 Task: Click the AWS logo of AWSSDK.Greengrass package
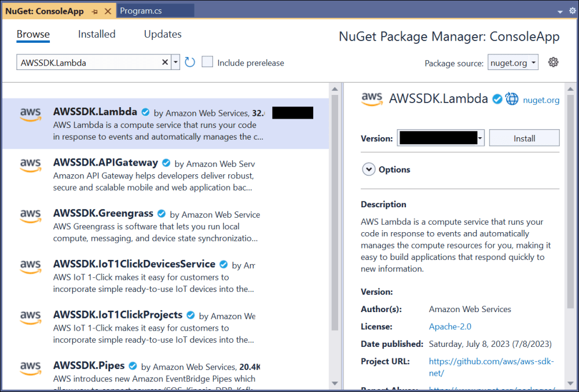(30, 215)
